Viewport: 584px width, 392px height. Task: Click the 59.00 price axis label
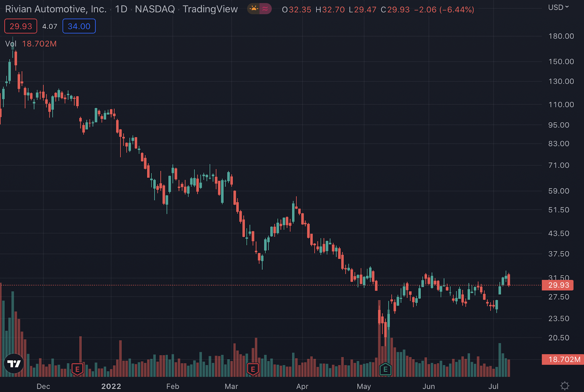coord(559,191)
